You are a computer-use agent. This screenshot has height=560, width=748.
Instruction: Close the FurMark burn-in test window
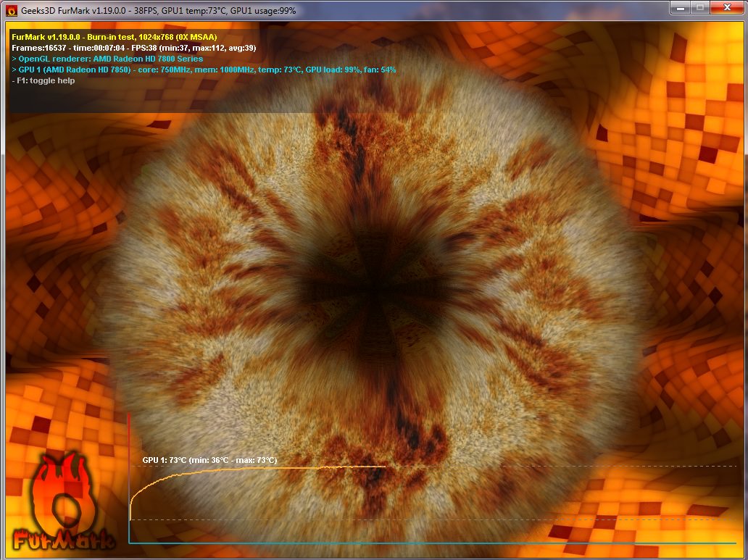pos(726,9)
